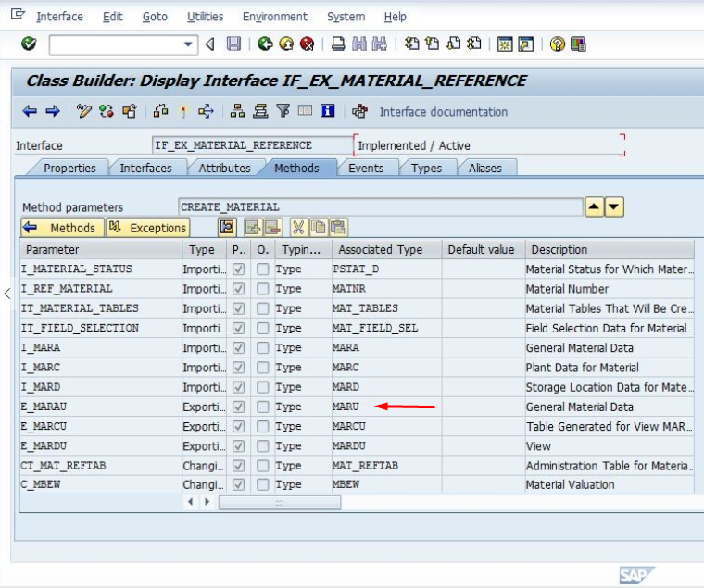Click the green checkmark Enter icon

click(x=29, y=44)
